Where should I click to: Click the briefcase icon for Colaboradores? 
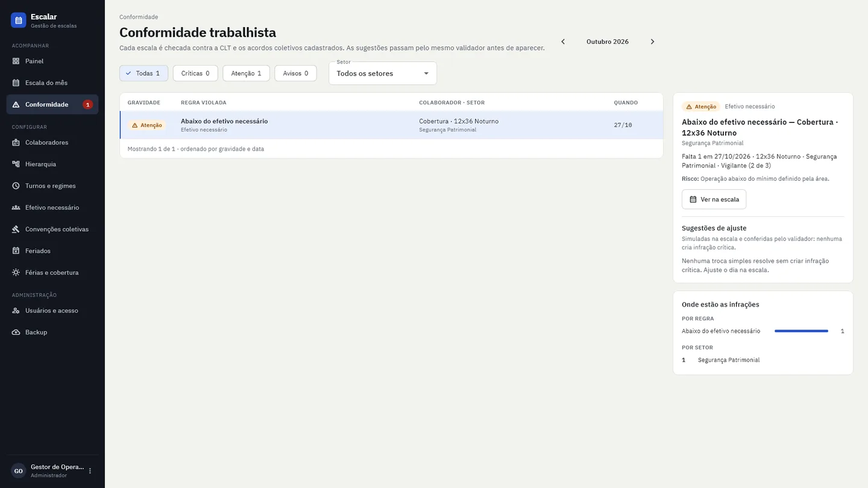coord(16,142)
